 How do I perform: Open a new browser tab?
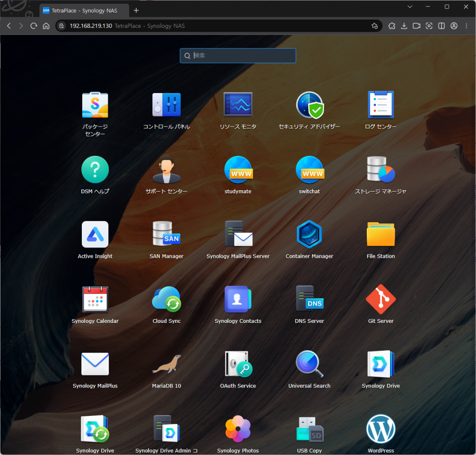point(136,11)
